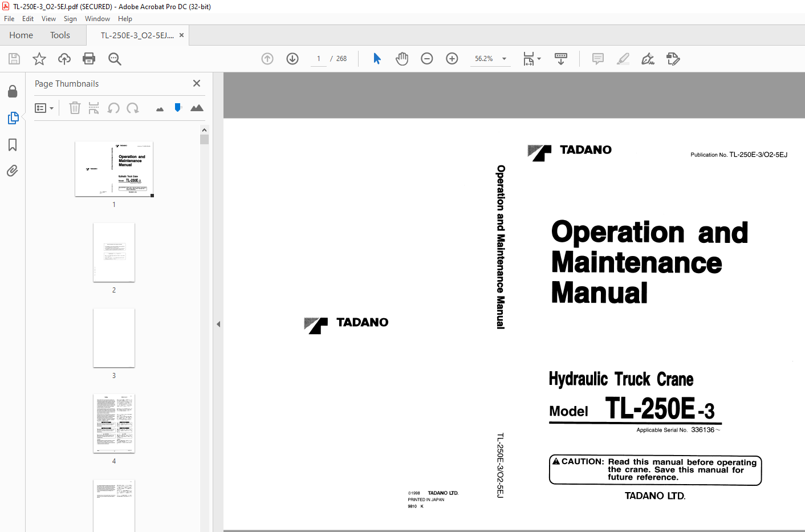Click the 'Page Thumbnails' panel title
The height and width of the screenshot is (532, 805).
tap(67, 84)
